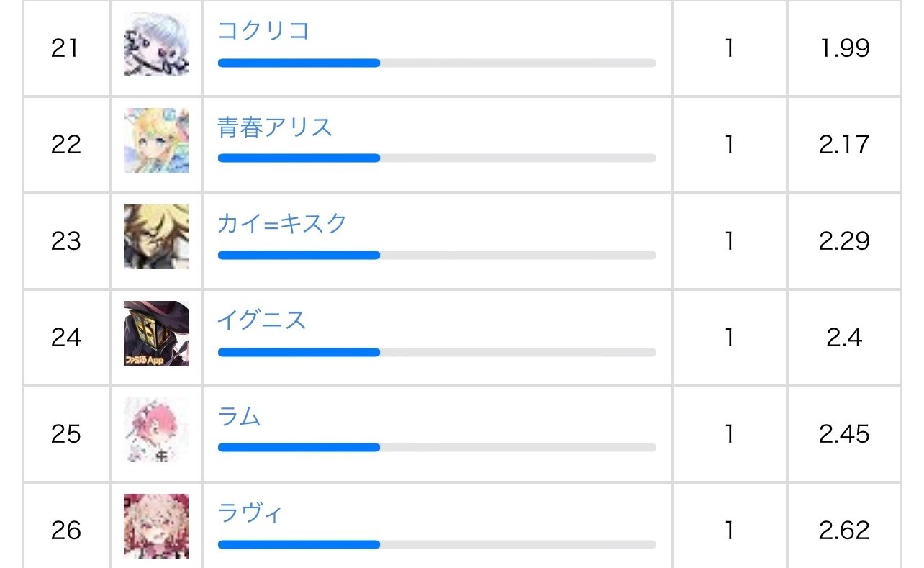Click the ラヴィ character icon
The width and height of the screenshot is (924, 568).
tap(156, 526)
